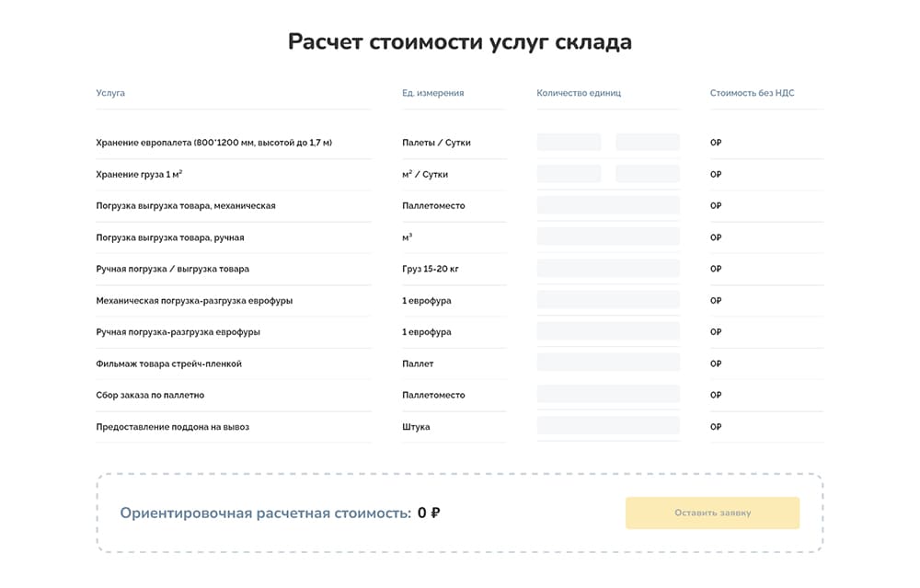Click 1 еврофура unit in Механическая погрузка-разгрузка row

pyautogui.click(x=427, y=301)
